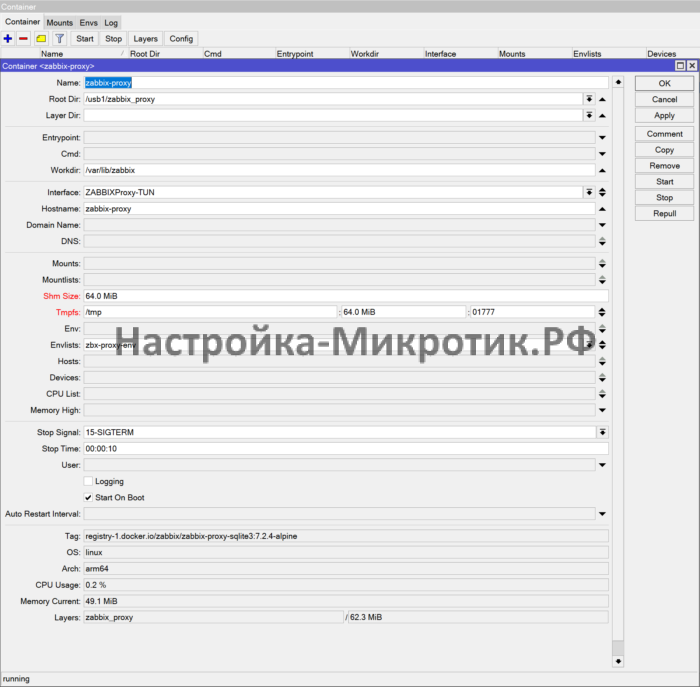This screenshot has width=700, height=687.
Task: Click the Repull button
Action: pos(664,213)
